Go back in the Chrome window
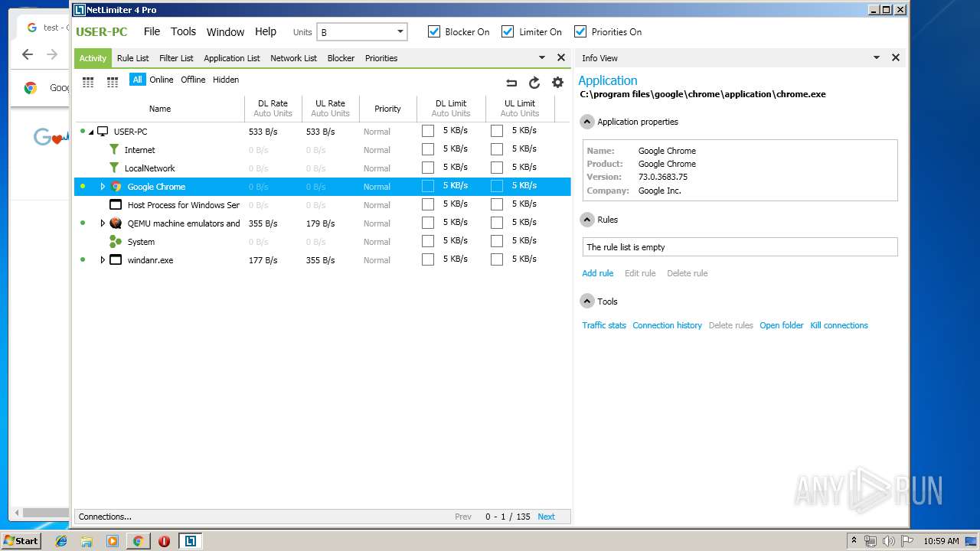 coord(28,54)
